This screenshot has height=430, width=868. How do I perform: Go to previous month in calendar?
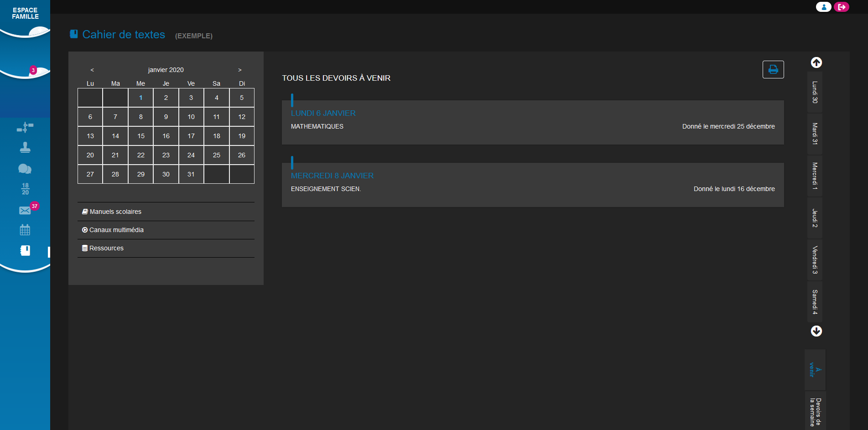(x=92, y=70)
